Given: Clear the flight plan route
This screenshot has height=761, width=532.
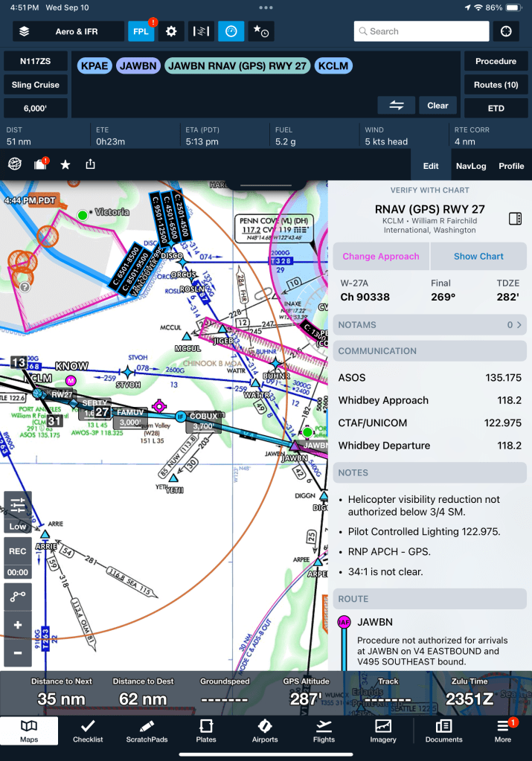Looking at the screenshot, I should [x=438, y=106].
